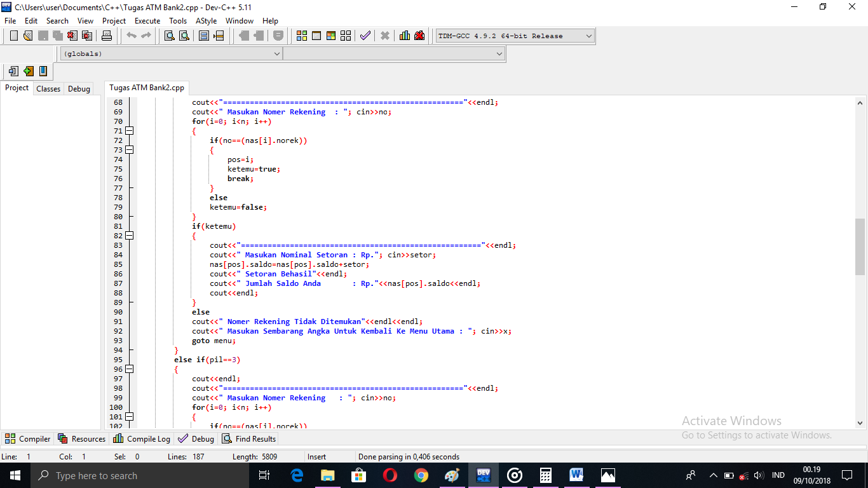Open the AStyle menu
The width and height of the screenshot is (868, 488).
[206, 20]
